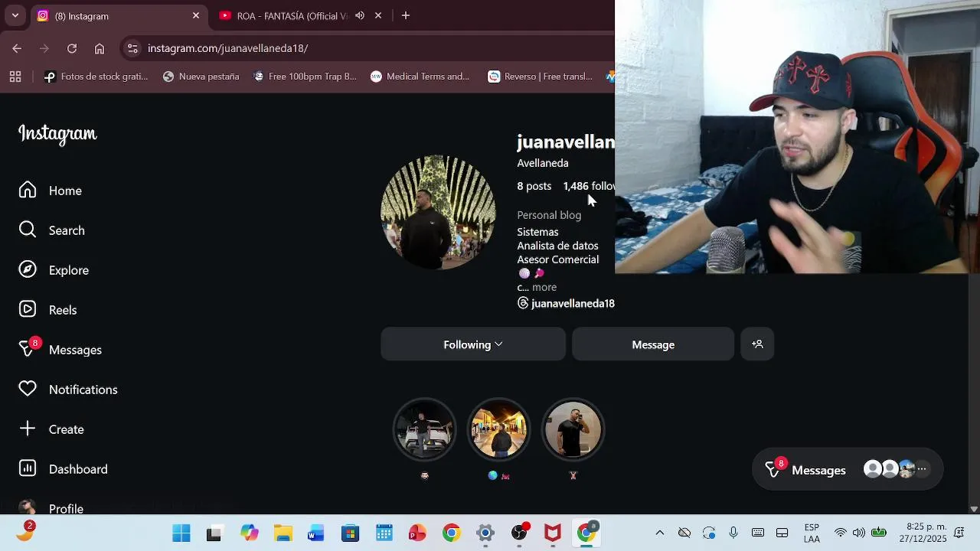Open the white car story highlight
The height and width of the screenshot is (551, 980).
424,430
